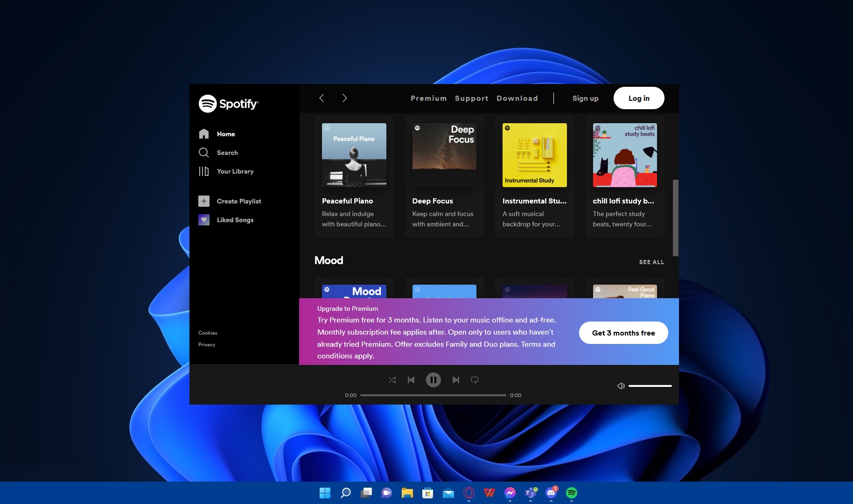Click the Spotify logo
The image size is (853, 504).
pos(229,104)
